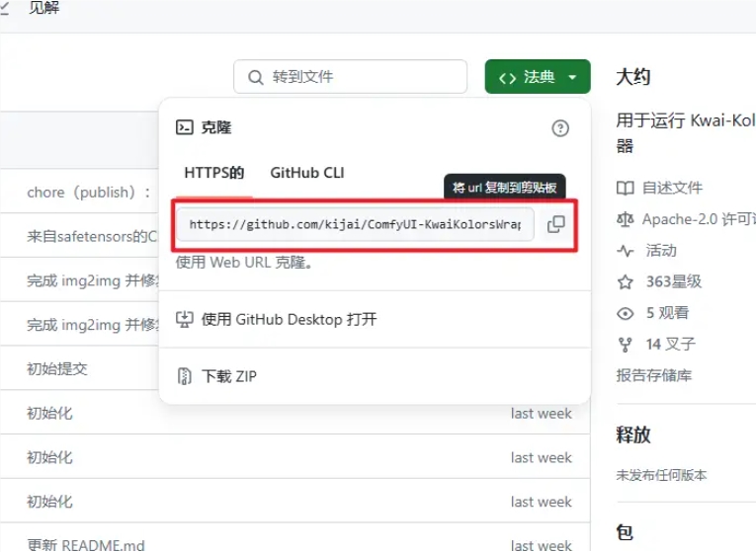Click the 更新 README.md commit message
The image size is (756, 552).
[86, 545]
